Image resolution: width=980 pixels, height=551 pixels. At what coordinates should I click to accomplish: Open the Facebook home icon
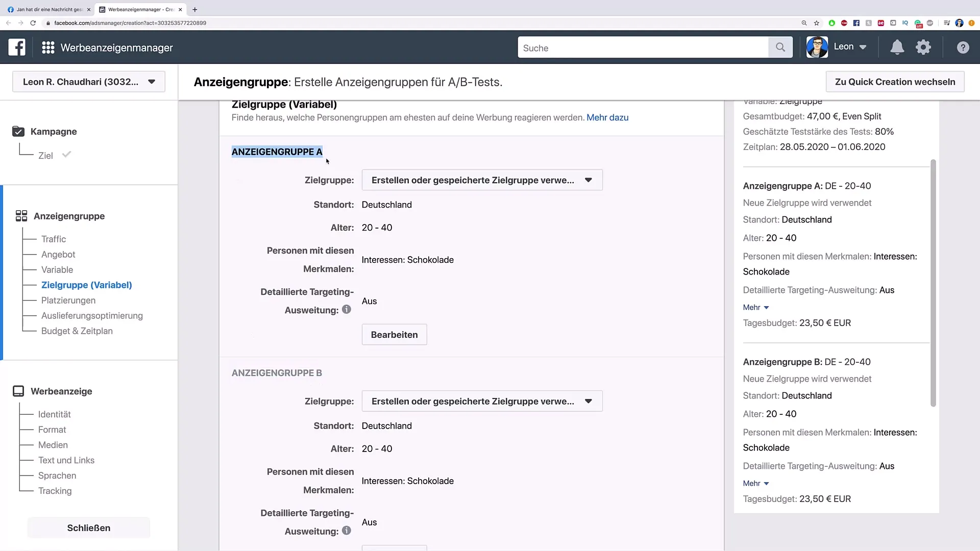(x=17, y=47)
